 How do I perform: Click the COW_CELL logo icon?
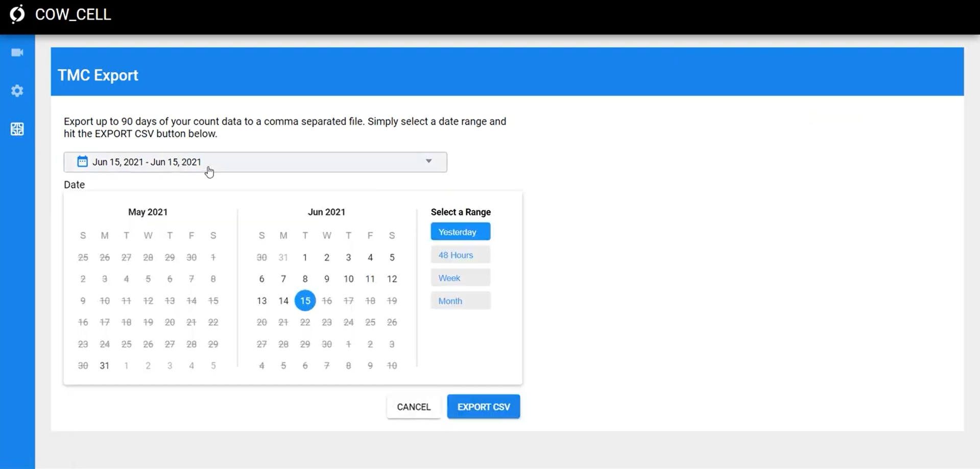tap(17, 14)
